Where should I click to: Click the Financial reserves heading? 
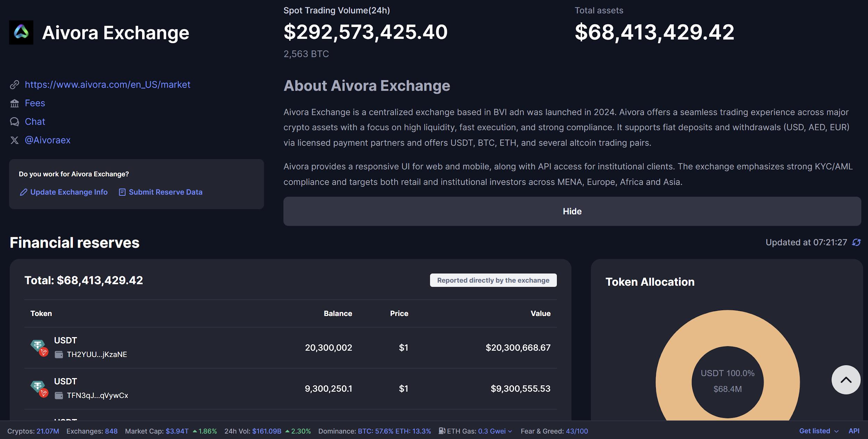75,242
